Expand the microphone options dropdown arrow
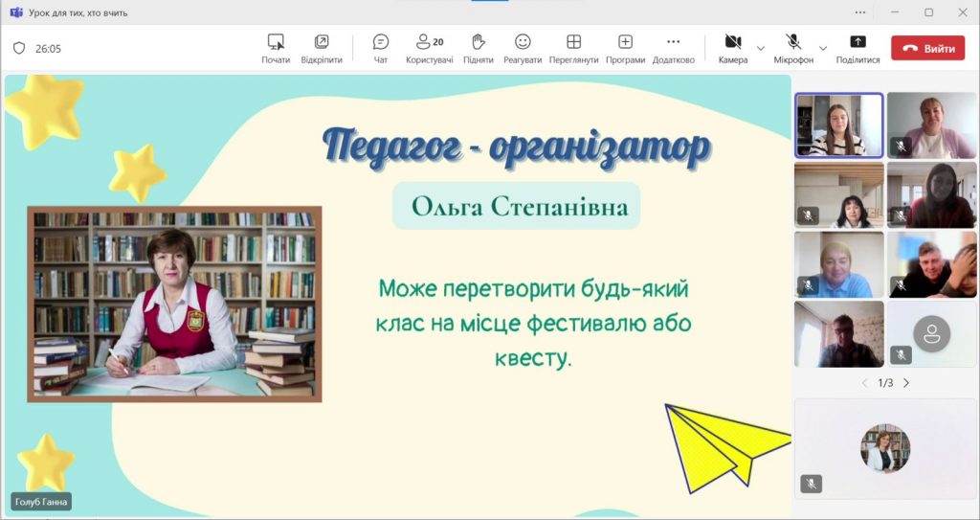 tap(823, 48)
